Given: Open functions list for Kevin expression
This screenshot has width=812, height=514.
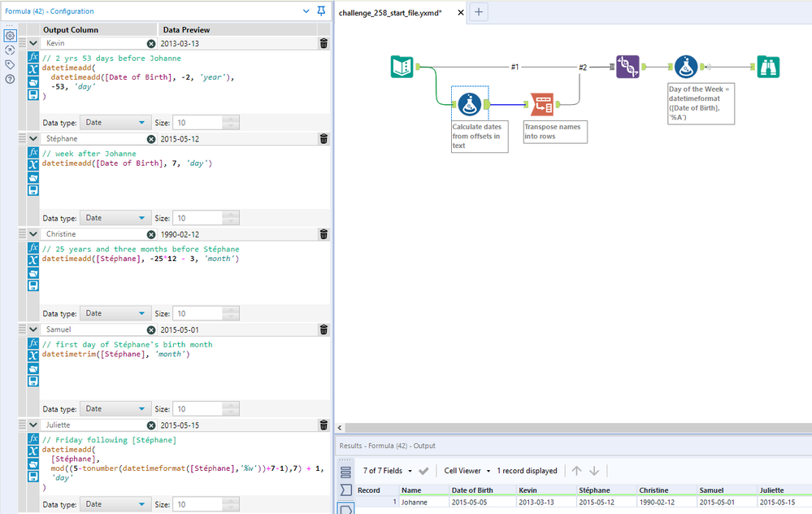Looking at the screenshot, I should tap(33, 57).
